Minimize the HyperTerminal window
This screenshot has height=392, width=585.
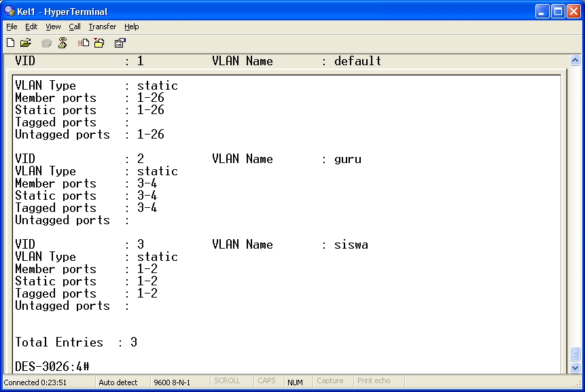pyautogui.click(x=542, y=11)
